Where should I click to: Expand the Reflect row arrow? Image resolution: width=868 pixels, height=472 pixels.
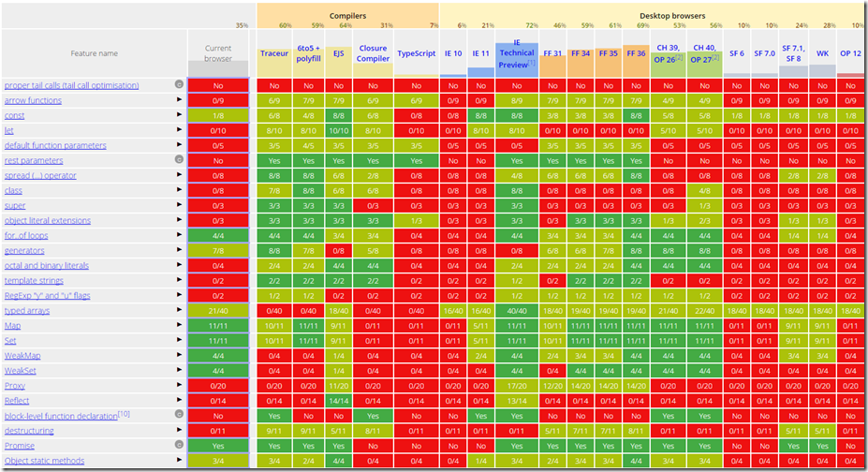pyautogui.click(x=179, y=400)
